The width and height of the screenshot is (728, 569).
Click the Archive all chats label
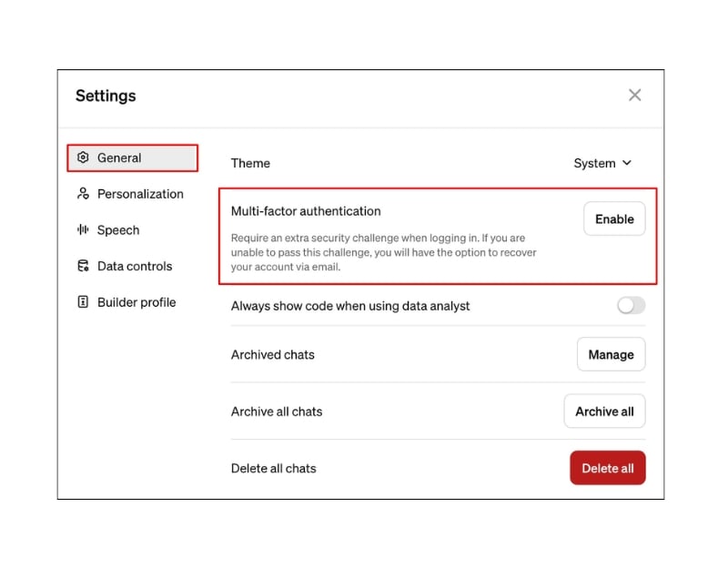pyautogui.click(x=277, y=412)
